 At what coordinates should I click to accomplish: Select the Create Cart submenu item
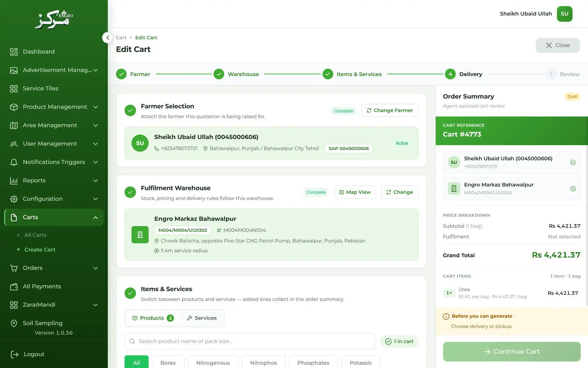click(40, 250)
